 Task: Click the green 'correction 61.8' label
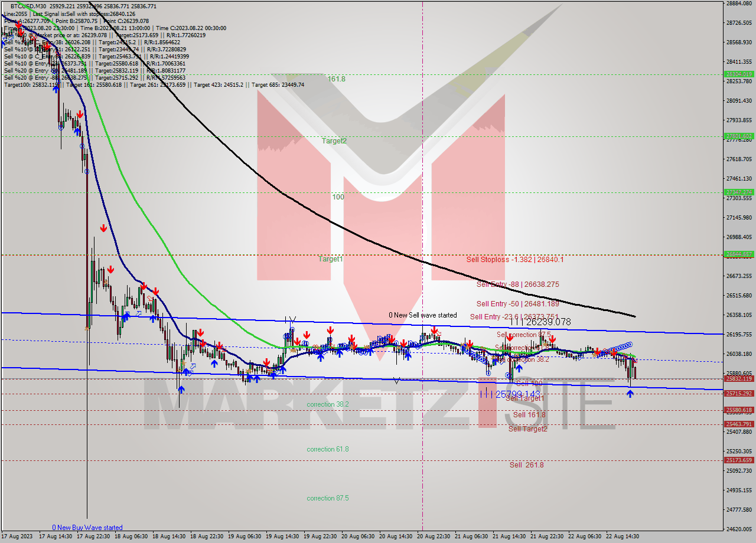[328, 449]
